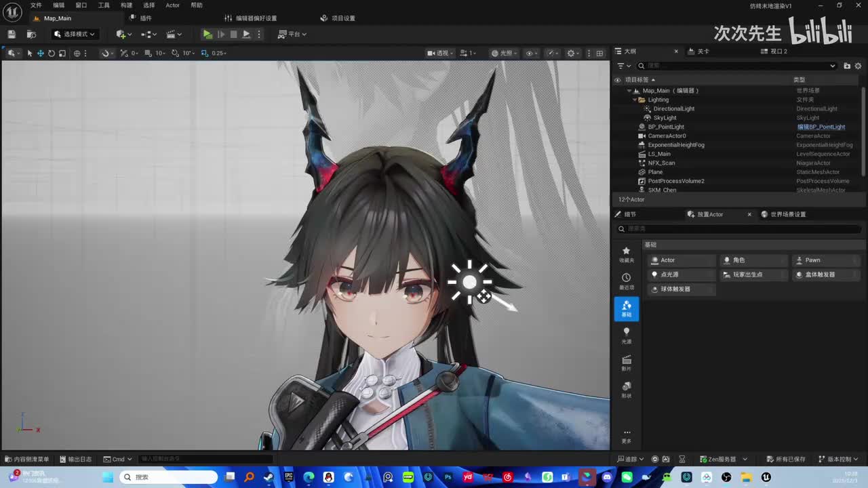Open the 文件 menu

point(36,5)
